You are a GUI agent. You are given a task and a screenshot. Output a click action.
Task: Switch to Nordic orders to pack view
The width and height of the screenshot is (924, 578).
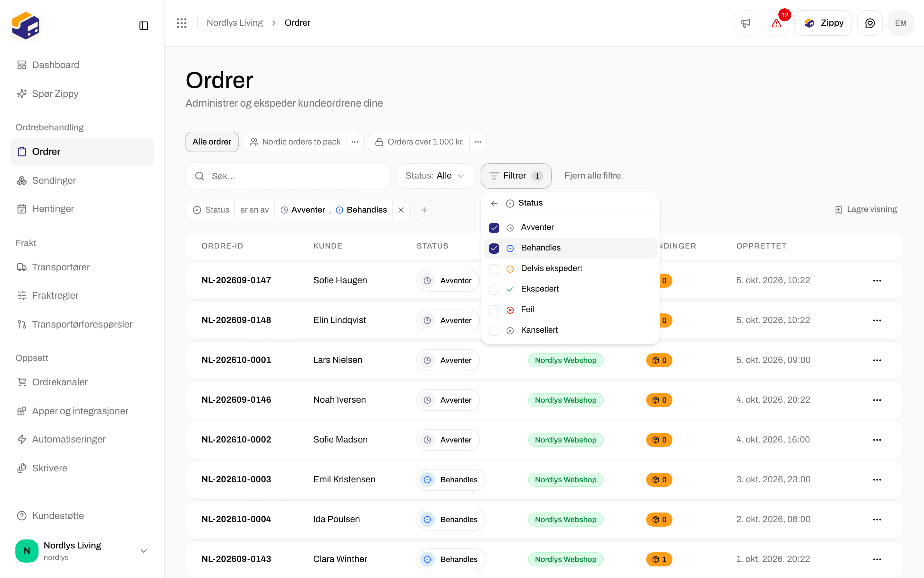coord(295,142)
